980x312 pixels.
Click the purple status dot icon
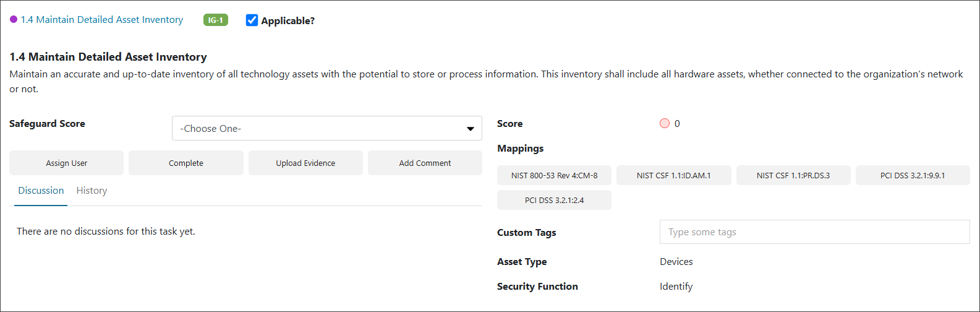tap(14, 20)
